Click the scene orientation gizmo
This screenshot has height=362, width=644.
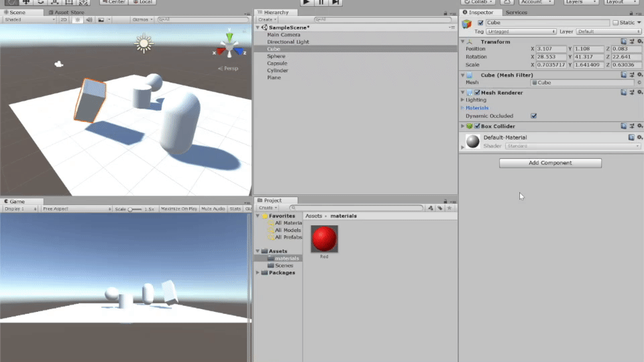coord(229,47)
